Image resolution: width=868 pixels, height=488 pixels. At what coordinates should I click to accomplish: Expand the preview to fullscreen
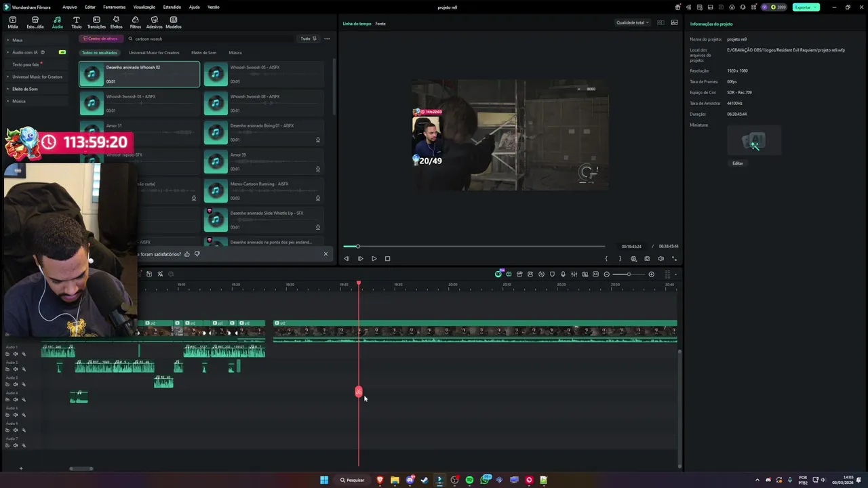point(674,258)
